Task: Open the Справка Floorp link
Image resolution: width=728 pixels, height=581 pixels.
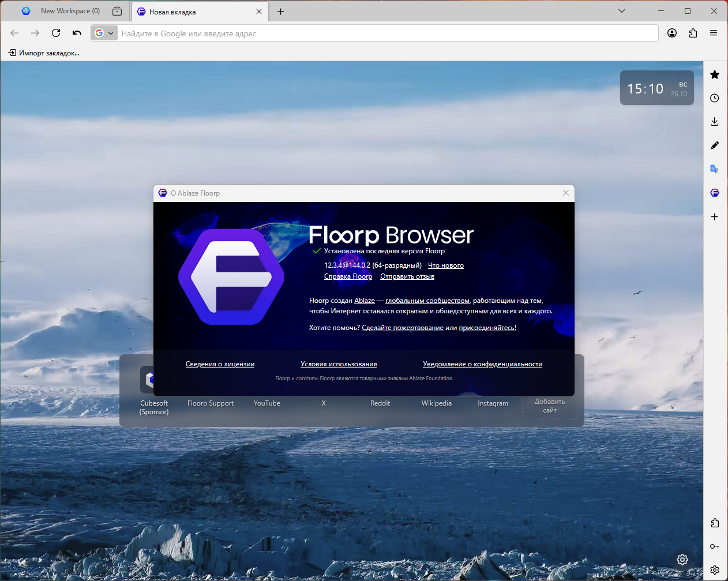Action: coord(348,276)
